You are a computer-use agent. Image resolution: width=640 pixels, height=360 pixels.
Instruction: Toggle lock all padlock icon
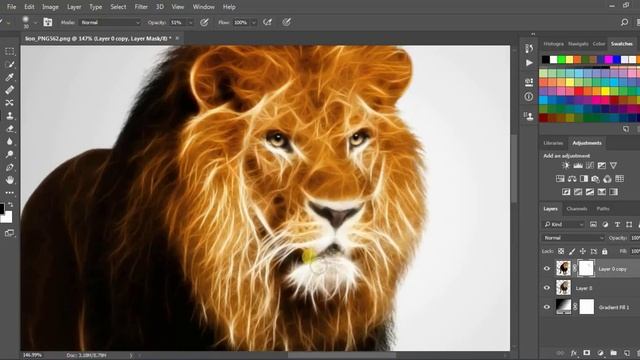tap(604, 251)
